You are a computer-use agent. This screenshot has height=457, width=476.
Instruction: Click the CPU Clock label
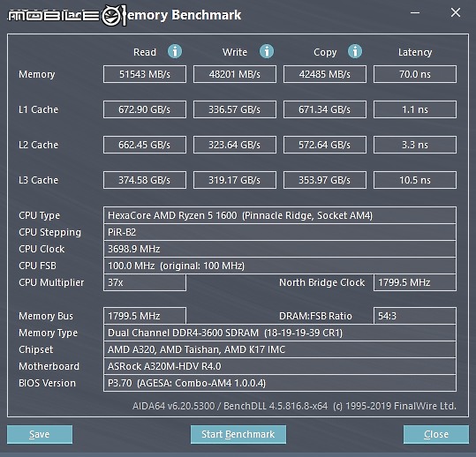coord(42,249)
